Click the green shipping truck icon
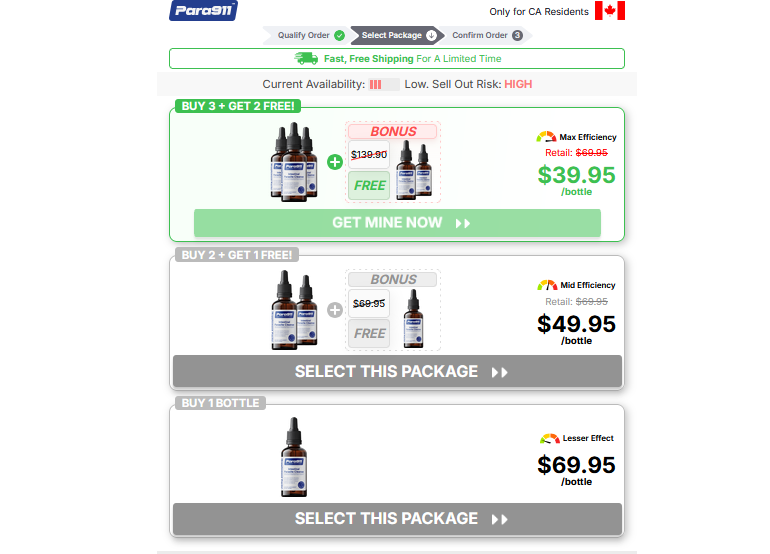Viewport: 770px width, 554px height. (306, 58)
